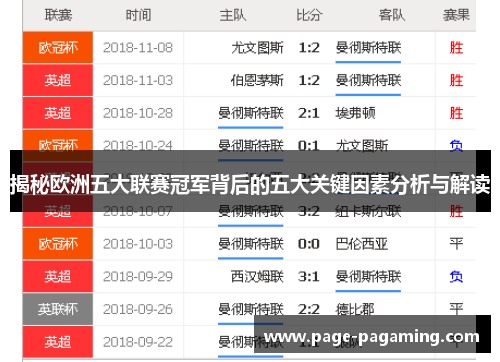Click the 赛果 column header

(456, 15)
